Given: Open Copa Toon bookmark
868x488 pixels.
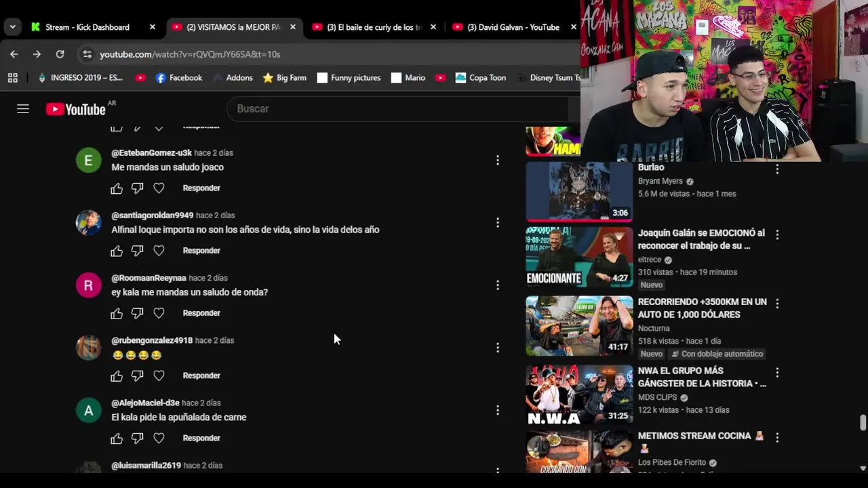Looking at the screenshot, I should pos(481,78).
